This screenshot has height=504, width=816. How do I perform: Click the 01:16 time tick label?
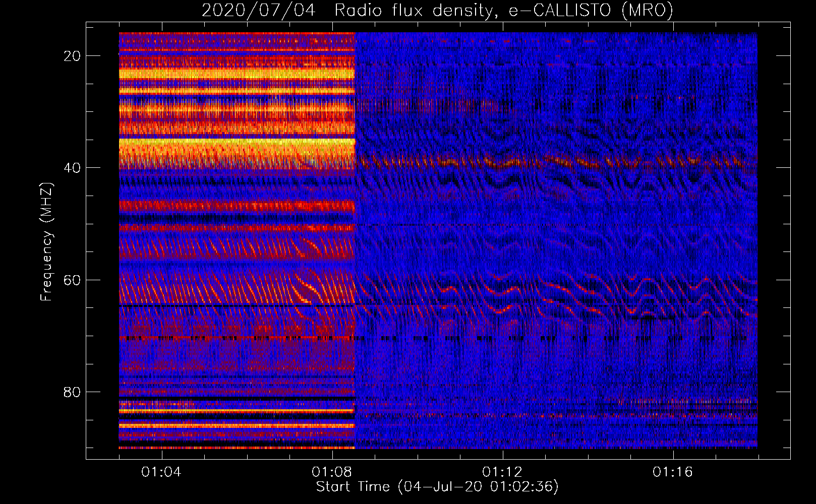tap(673, 472)
